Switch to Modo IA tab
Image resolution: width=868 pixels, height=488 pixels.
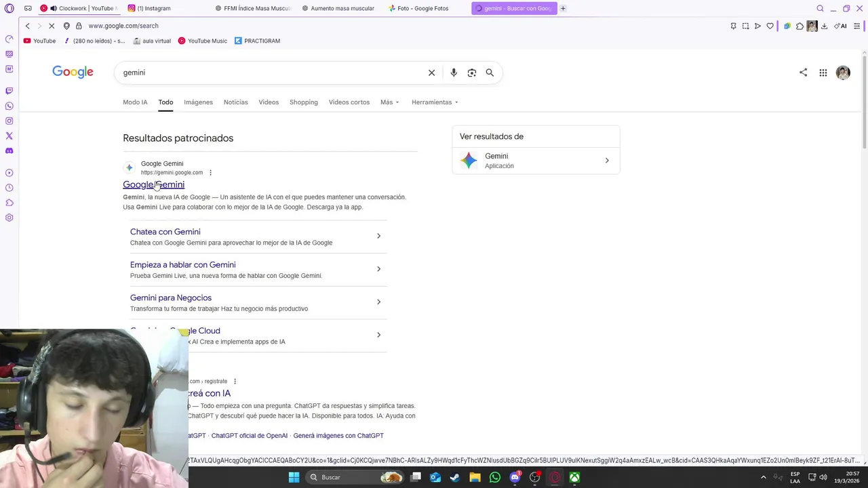(135, 102)
